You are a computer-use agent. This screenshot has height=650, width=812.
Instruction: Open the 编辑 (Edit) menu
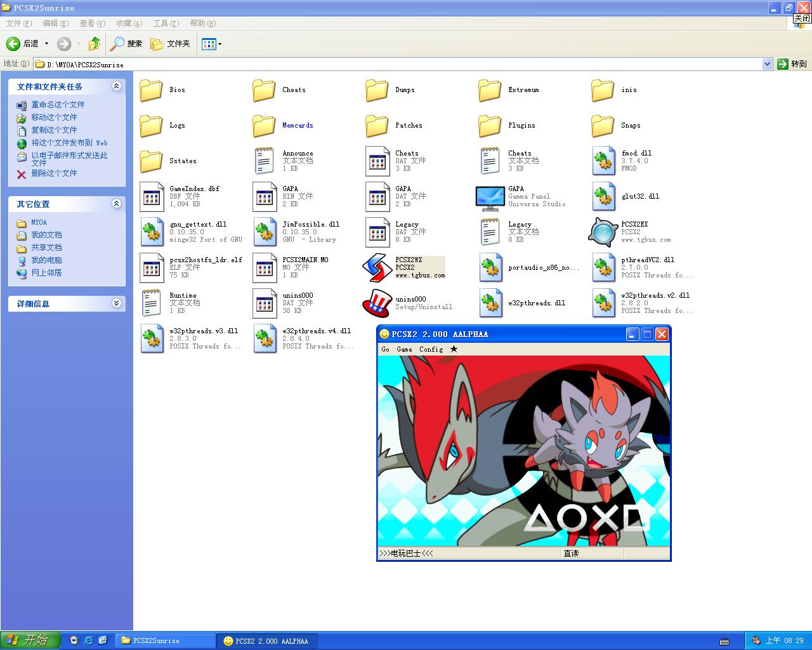[55, 23]
